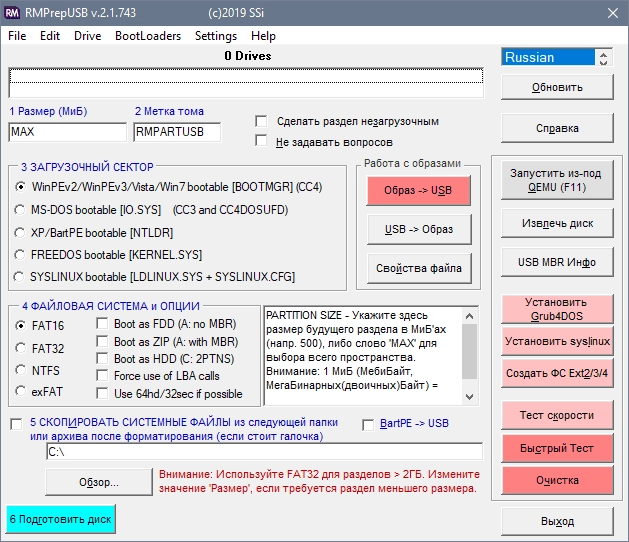Select FREEDOS bootable [KERNEL.SYS] option
This screenshot has height=542, width=629.
20,255
